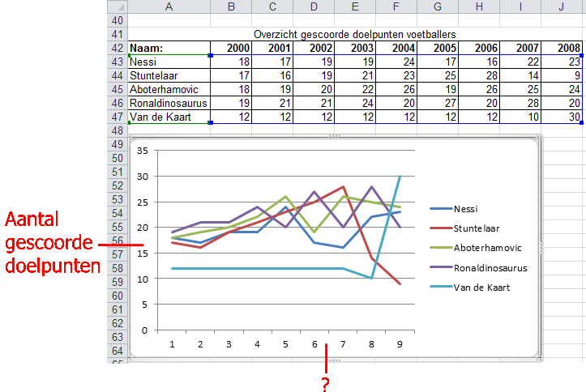Select row 42 header
Viewport: 586px width, 392px height.
tap(117, 48)
